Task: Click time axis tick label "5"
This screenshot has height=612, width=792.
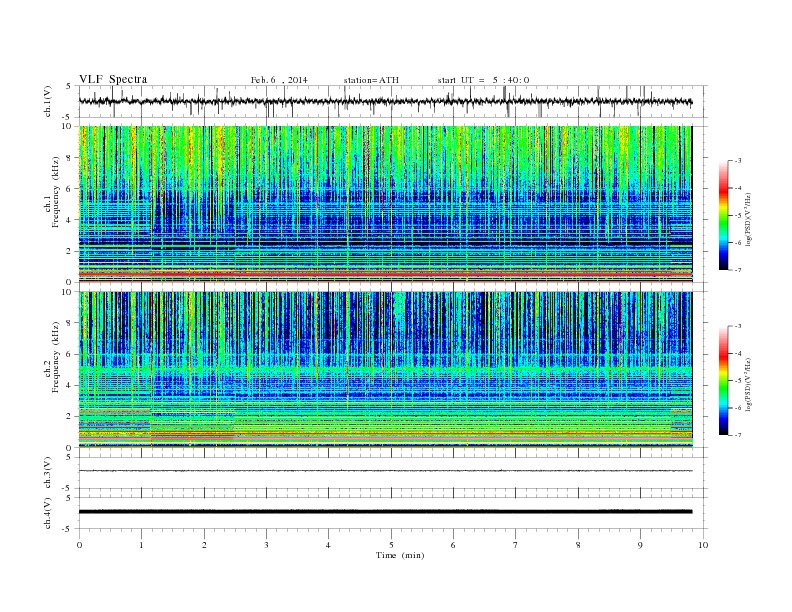Action: point(391,545)
